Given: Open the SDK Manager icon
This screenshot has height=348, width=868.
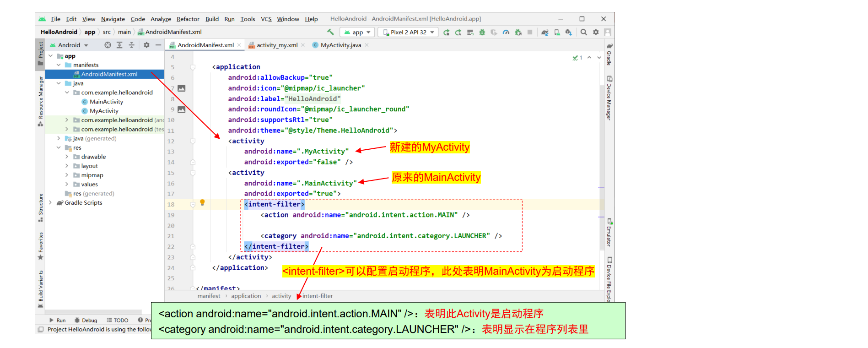Looking at the screenshot, I should (x=568, y=32).
